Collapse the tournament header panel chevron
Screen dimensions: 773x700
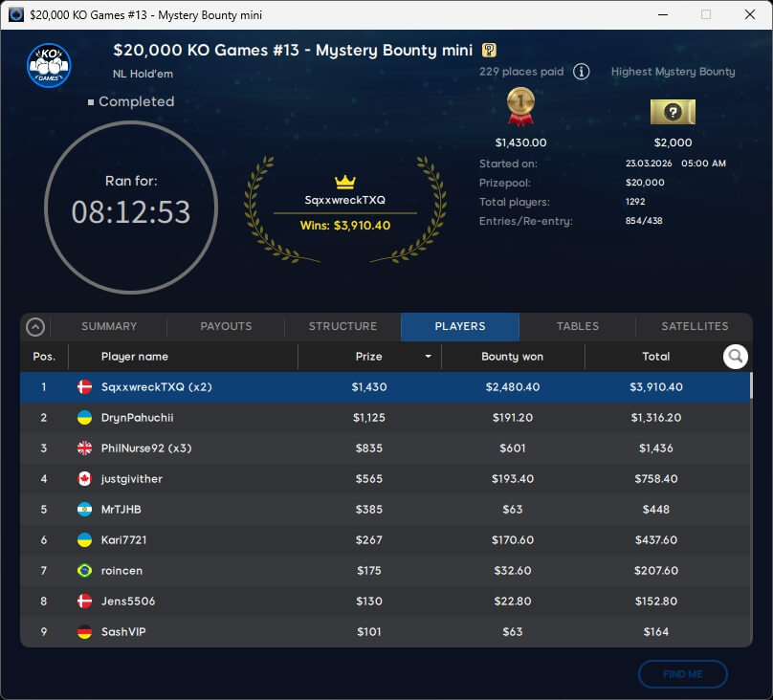(x=35, y=327)
